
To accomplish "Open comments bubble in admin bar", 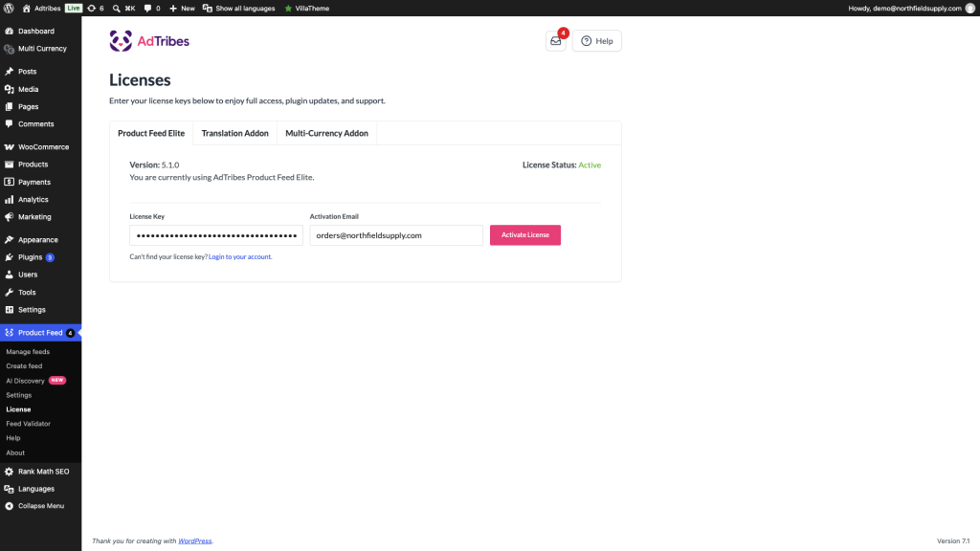I will point(152,8).
